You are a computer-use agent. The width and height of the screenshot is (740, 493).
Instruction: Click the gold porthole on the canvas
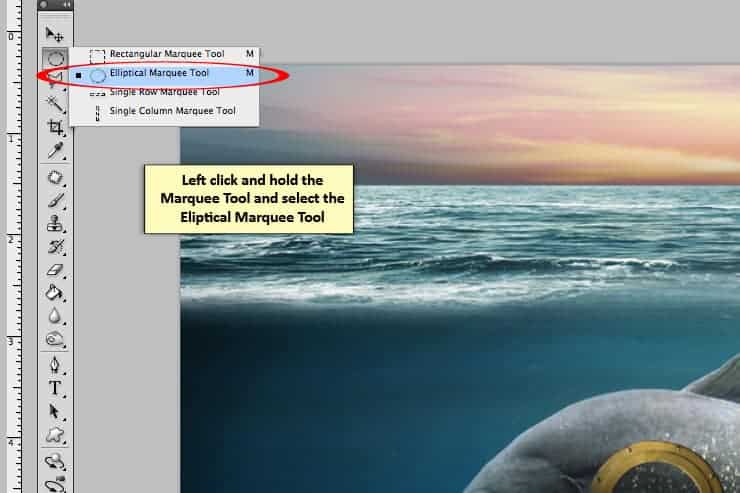tap(657, 467)
